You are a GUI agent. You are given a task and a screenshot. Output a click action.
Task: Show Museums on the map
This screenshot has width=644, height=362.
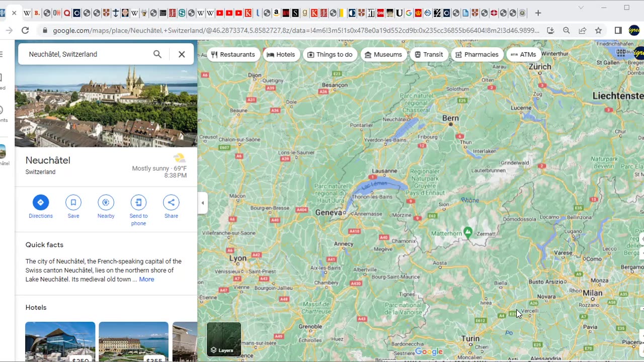(x=383, y=54)
